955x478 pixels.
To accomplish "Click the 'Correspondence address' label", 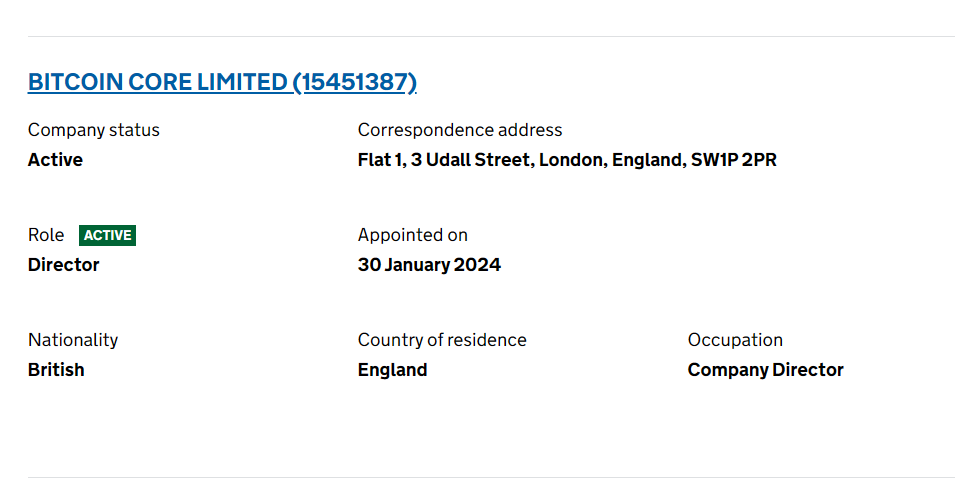I will [x=459, y=130].
